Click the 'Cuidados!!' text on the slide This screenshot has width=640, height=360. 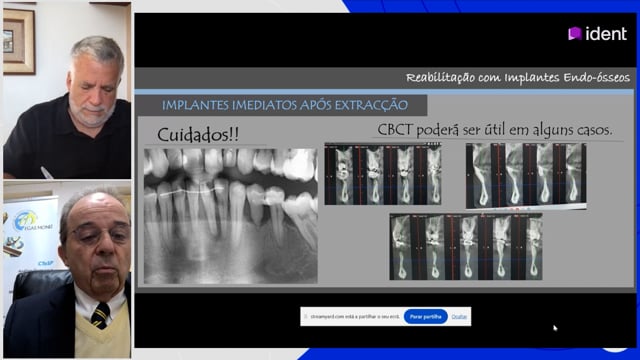pos(198,135)
